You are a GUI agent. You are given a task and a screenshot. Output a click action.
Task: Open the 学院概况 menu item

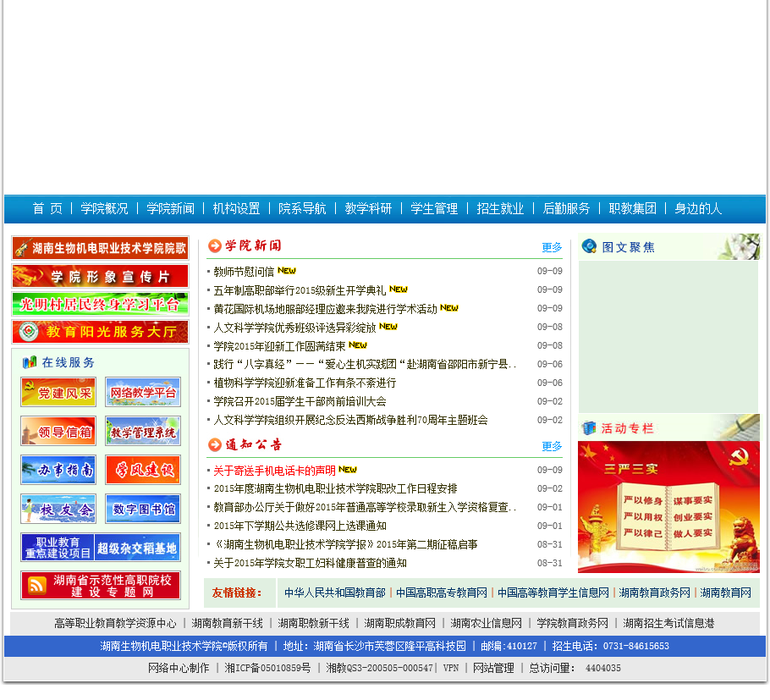click(x=104, y=209)
